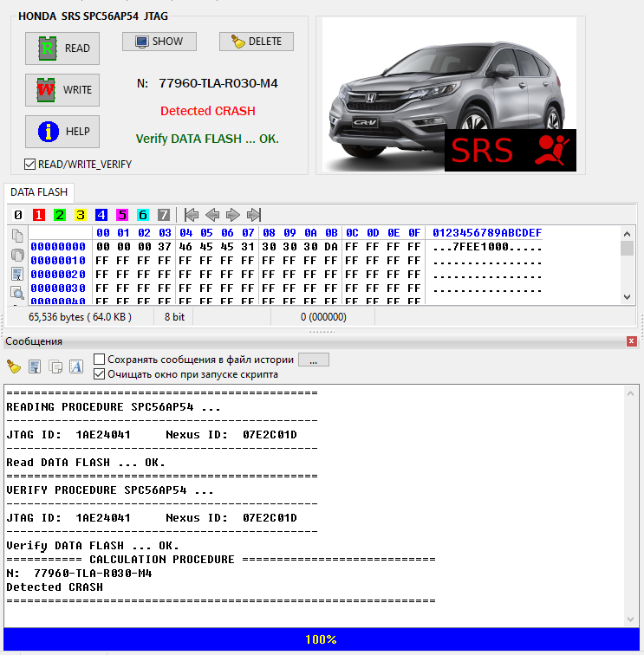Click DELETE with the broom icon
The width and height of the screenshot is (644, 655).
[256, 42]
